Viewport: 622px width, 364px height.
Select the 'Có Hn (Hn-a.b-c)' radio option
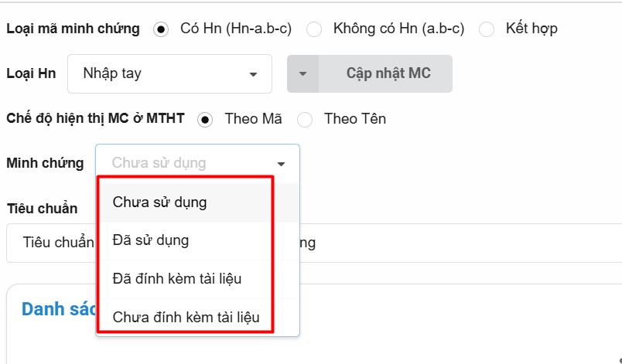pos(161,29)
